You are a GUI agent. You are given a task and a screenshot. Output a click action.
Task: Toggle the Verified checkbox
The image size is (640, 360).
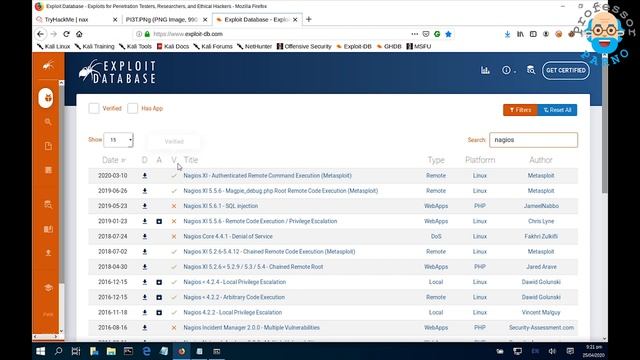coord(94,108)
